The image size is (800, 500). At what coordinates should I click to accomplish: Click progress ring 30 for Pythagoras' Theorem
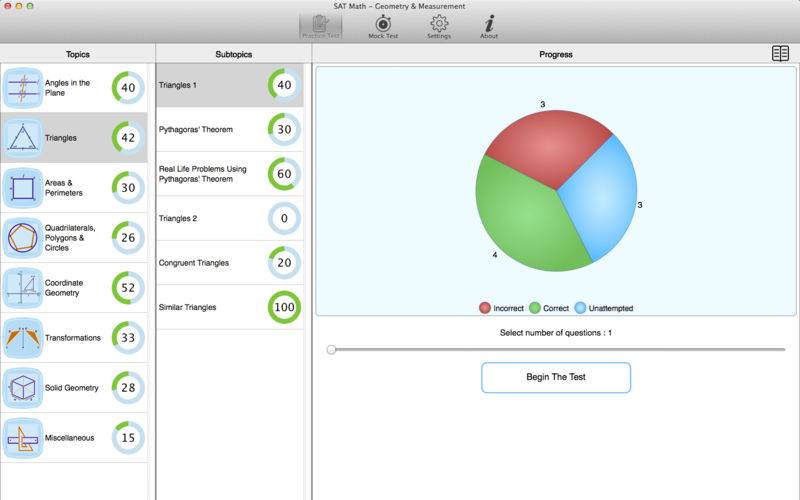click(284, 130)
